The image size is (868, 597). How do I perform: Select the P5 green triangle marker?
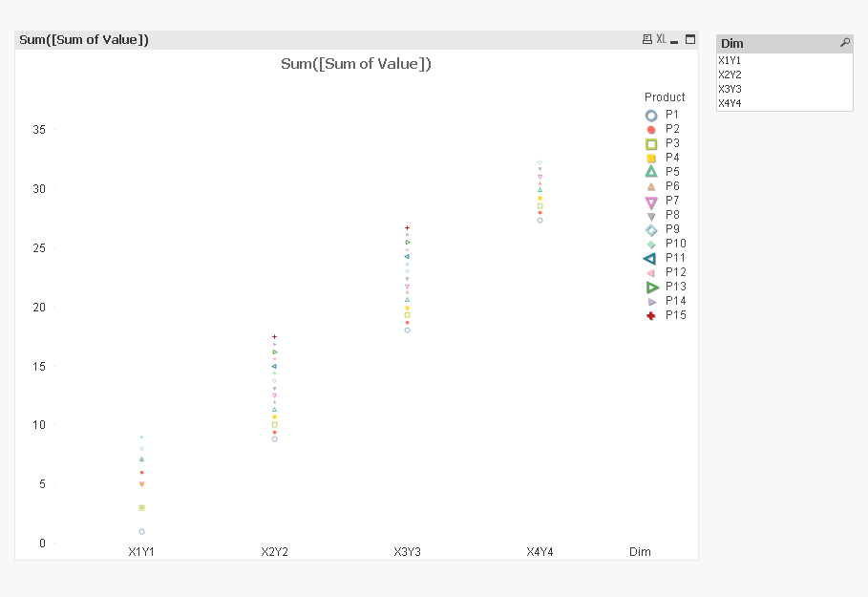[x=650, y=172]
